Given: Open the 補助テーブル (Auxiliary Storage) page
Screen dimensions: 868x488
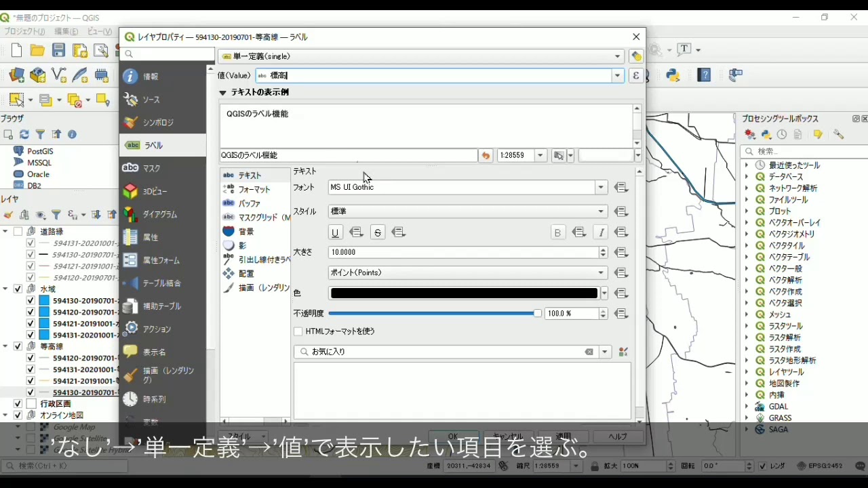Looking at the screenshot, I should 162,306.
